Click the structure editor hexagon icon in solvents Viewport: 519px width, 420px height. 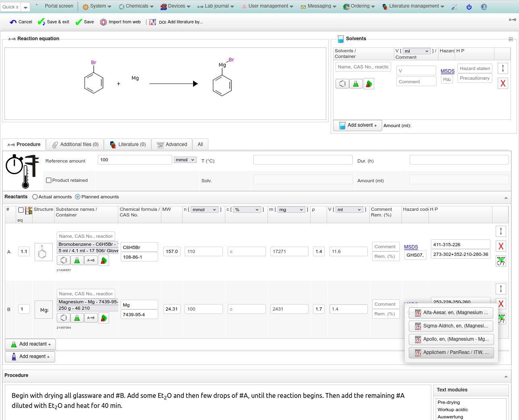tap(342, 84)
